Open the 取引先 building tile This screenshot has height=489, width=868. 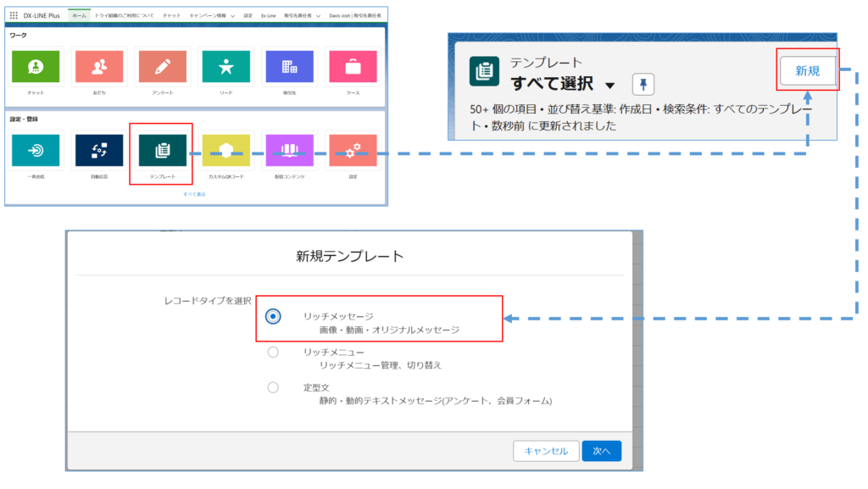pyautogui.click(x=288, y=66)
